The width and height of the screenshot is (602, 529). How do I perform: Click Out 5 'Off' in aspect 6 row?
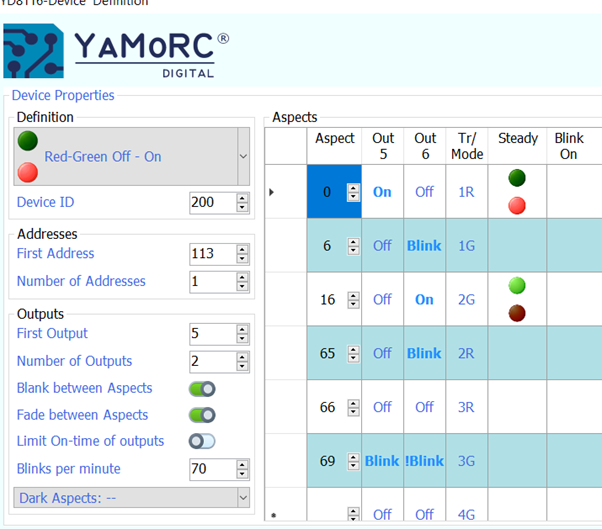click(382, 246)
